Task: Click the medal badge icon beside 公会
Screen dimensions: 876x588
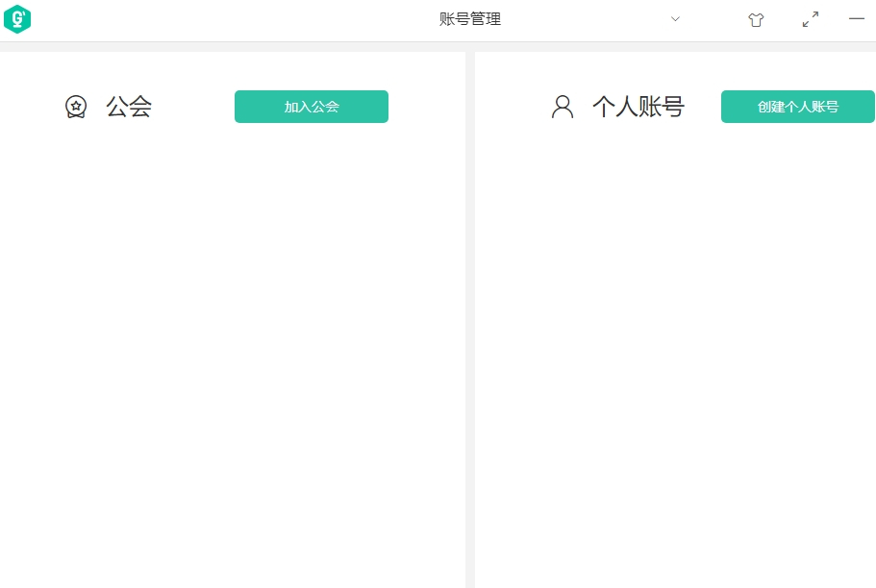Action: point(76,107)
